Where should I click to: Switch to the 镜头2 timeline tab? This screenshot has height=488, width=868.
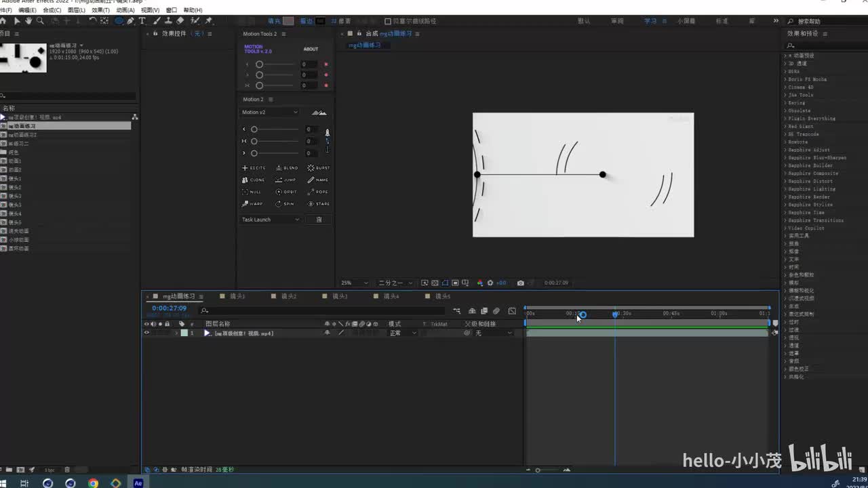pos(289,296)
